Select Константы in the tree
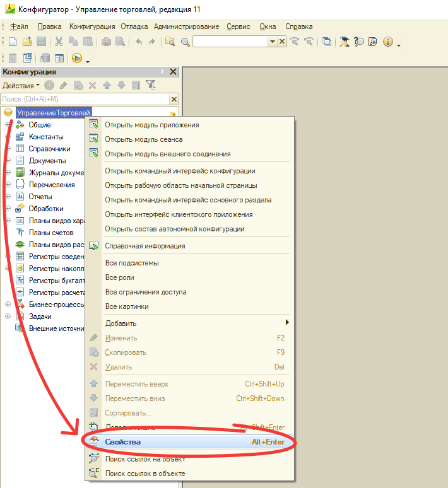Viewport: 448px width, 488px height. [x=46, y=137]
